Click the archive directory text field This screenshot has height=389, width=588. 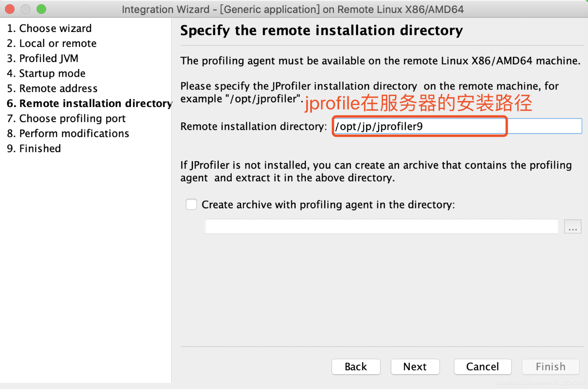[x=381, y=226]
